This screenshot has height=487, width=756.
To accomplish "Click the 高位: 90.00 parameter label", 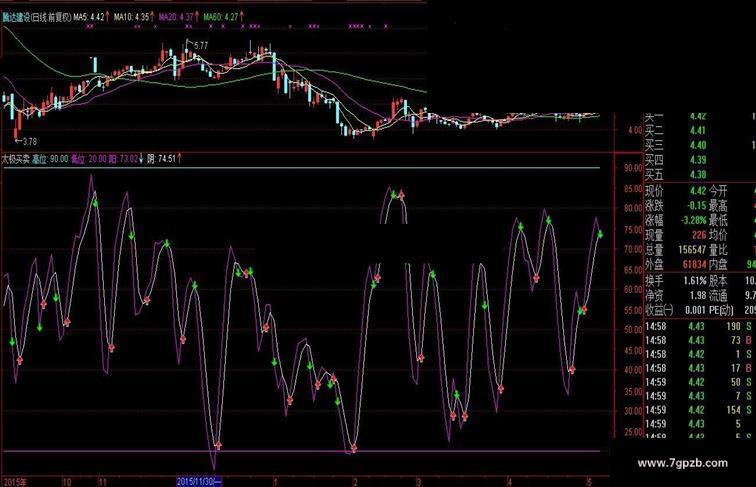I will 50,159.
